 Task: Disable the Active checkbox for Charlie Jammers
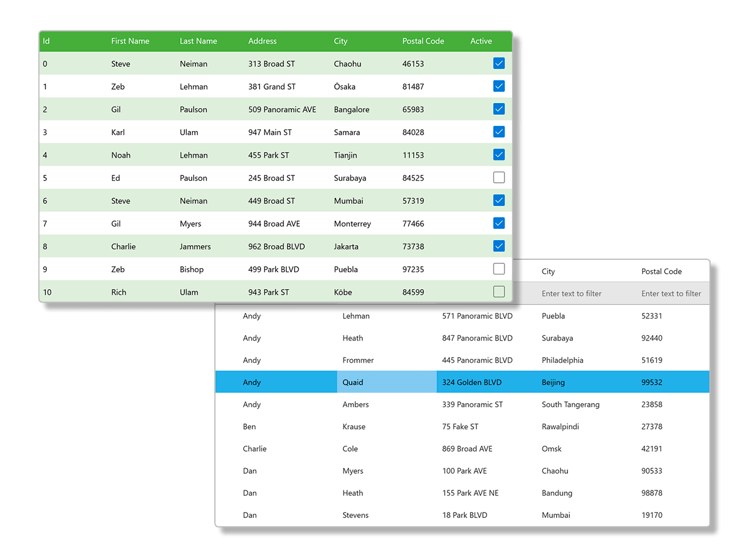499,246
